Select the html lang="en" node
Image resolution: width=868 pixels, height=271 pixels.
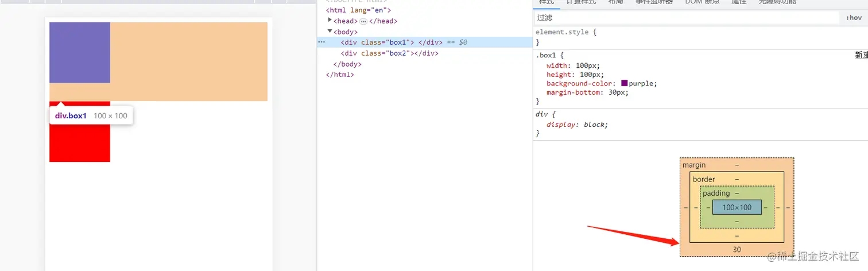358,10
